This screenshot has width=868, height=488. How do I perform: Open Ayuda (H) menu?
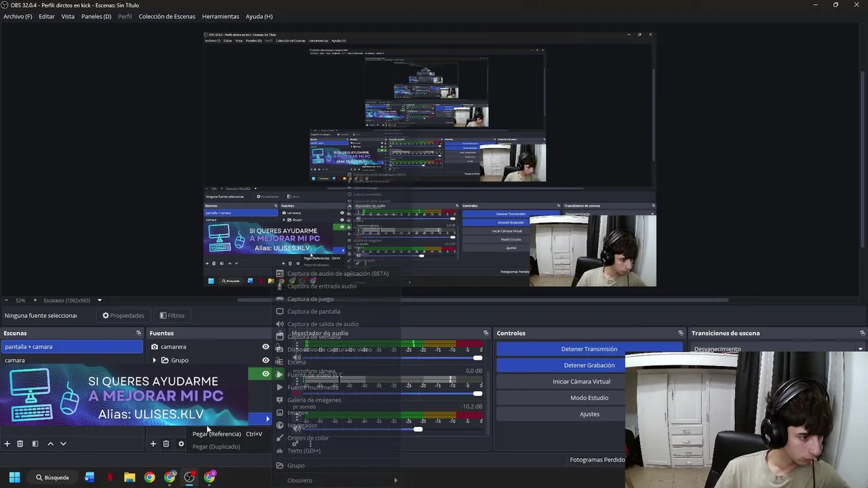[259, 16]
